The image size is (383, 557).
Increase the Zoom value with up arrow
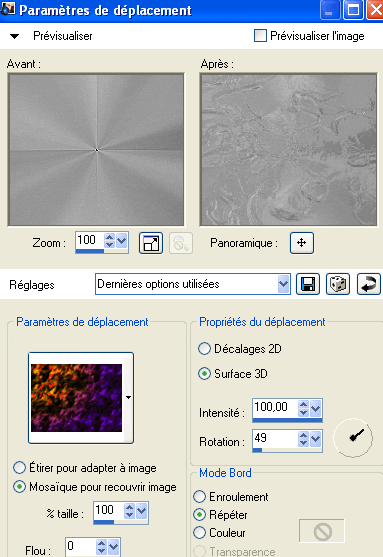tap(109, 237)
